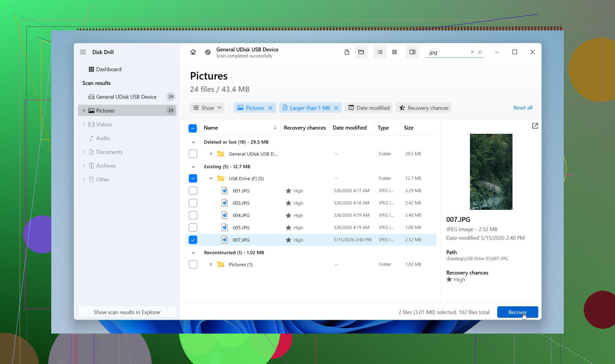Clear the .jpg search text
Screen dimensions: 615x364
(x=472, y=52)
